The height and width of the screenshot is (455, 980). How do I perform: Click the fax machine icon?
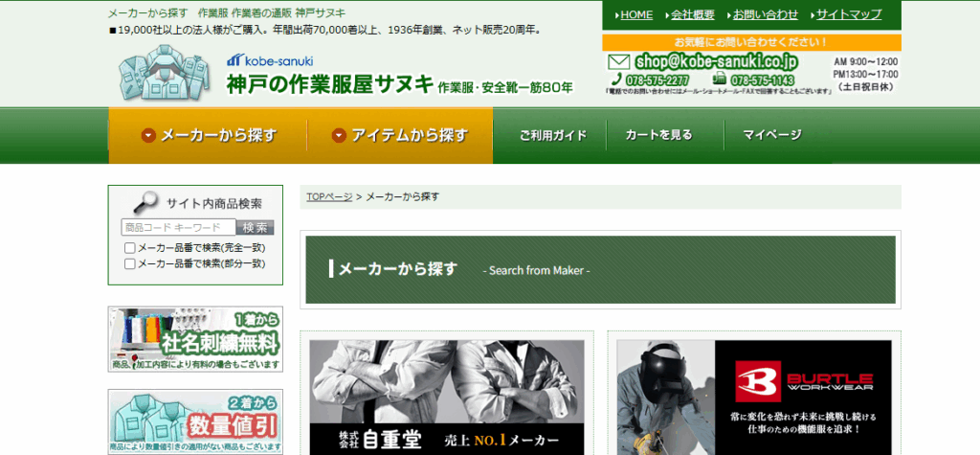[719, 80]
